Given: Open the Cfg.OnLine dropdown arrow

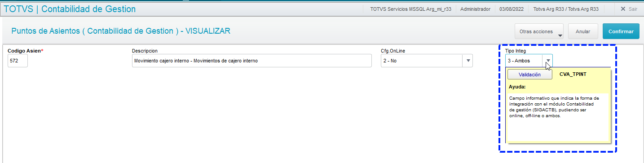Looking at the screenshot, I should [468, 61].
